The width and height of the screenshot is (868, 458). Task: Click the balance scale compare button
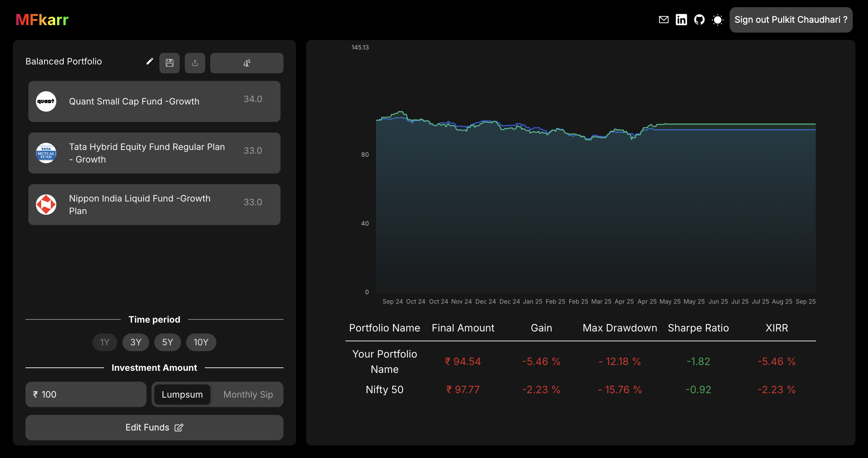[x=247, y=63]
